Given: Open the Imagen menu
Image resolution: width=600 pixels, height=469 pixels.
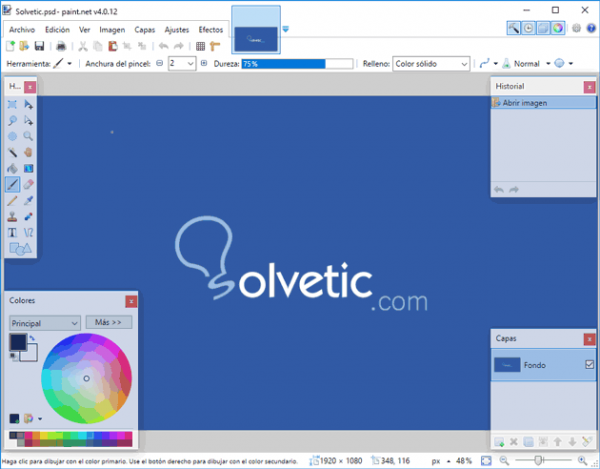Looking at the screenshot, I should 112,30.
